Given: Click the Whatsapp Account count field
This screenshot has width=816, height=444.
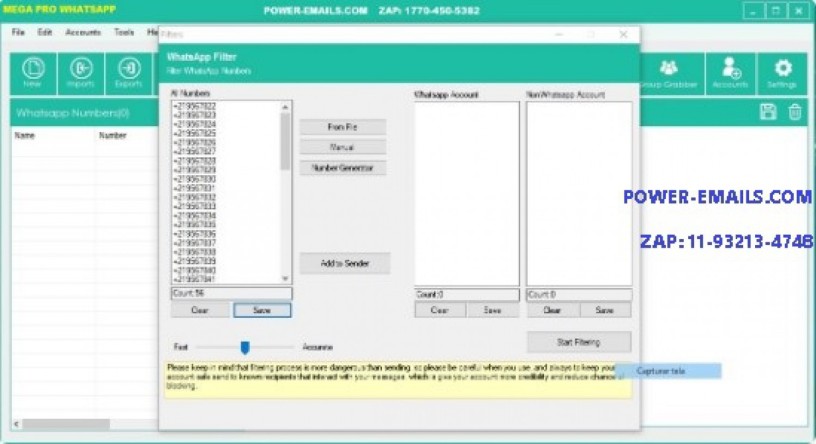Looking at the screenshot, I should pyautogui.click(x=467, y=295).
